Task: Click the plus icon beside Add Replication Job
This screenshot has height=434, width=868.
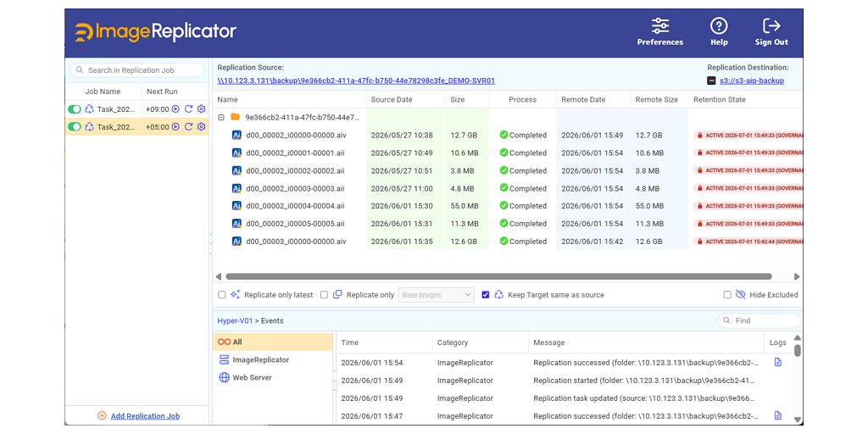Action: tap(102, 415)
